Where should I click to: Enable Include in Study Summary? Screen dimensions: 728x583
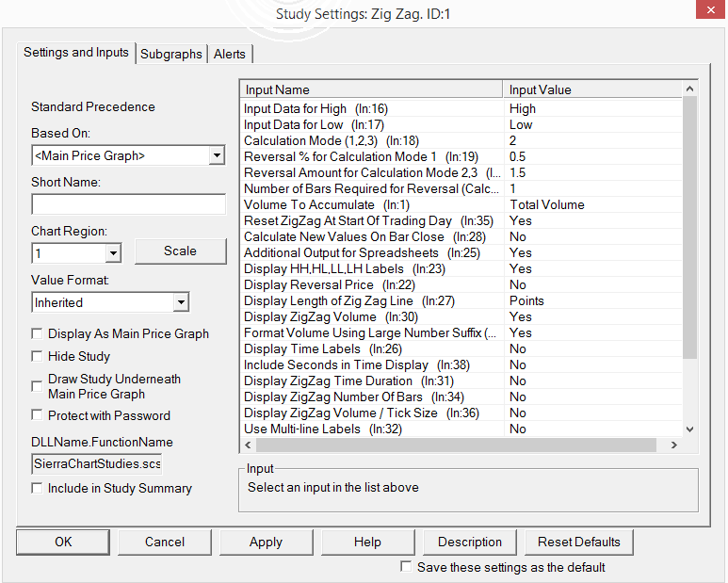(38, 488)
